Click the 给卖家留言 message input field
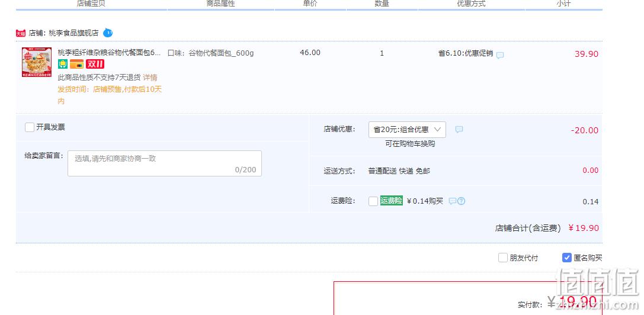The image size is (644, 315). 165,163
